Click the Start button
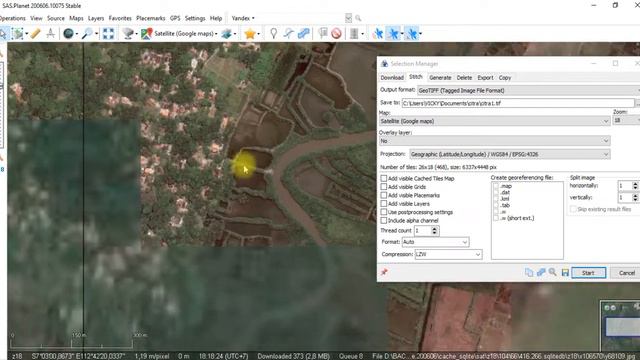 point(588,273)
